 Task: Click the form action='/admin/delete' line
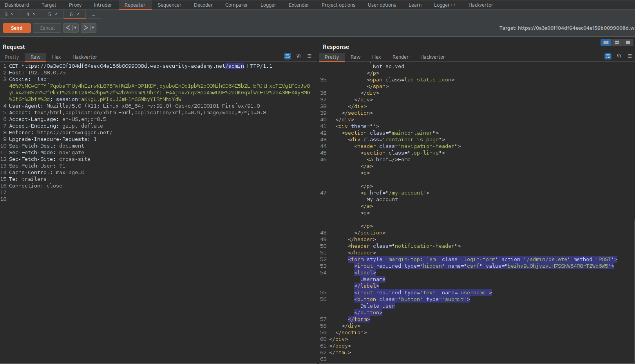tap(483, 259)
